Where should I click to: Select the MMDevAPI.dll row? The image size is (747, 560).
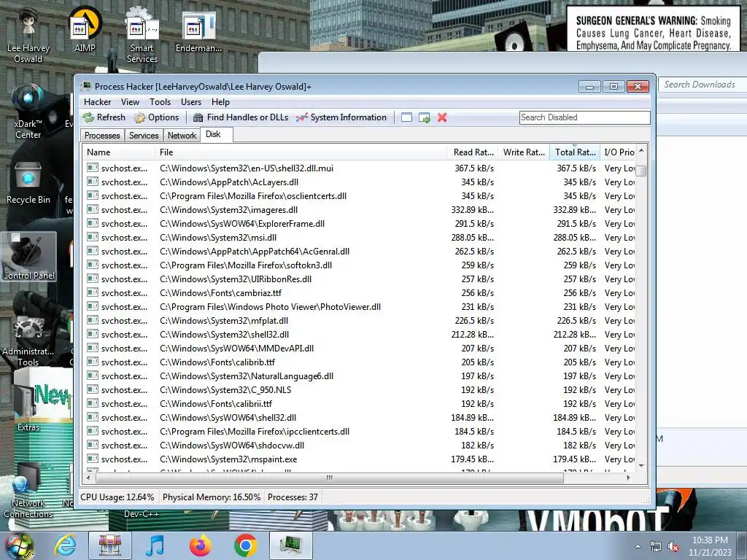point(360,348)
